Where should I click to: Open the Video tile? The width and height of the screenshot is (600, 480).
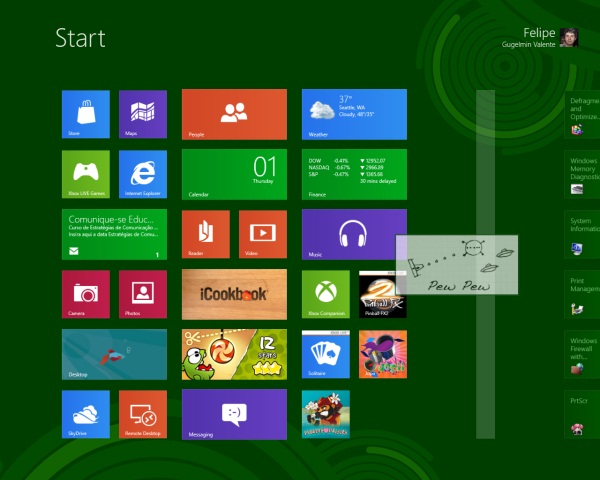[x=263, y=234]
